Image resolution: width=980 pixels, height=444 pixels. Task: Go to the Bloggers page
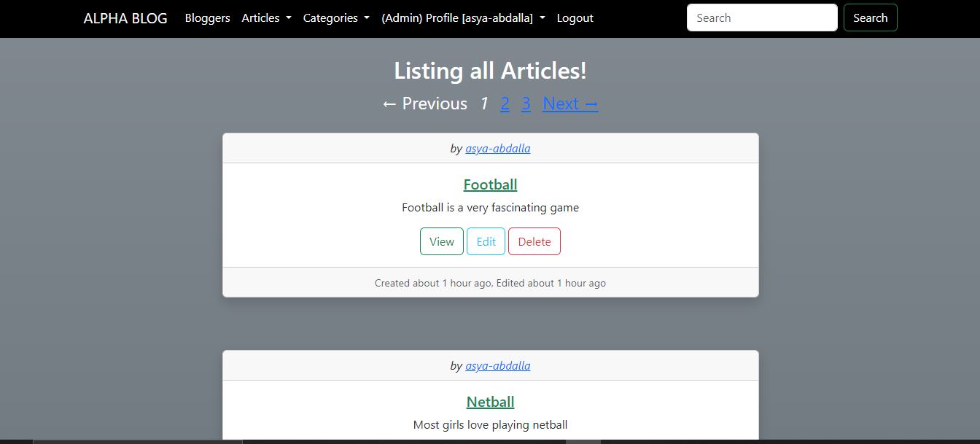tap(207, 18)
